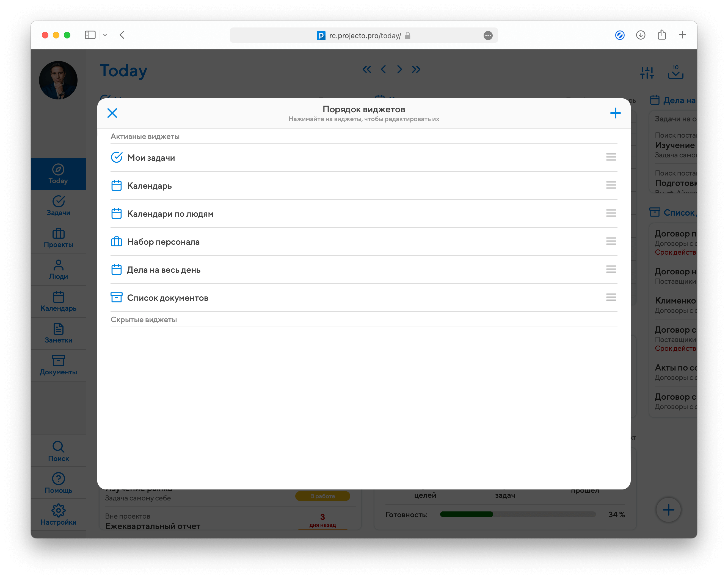This screenshot has width=728, height=579.
Task: Click Помощь help icon
Action: click(58, 483)
